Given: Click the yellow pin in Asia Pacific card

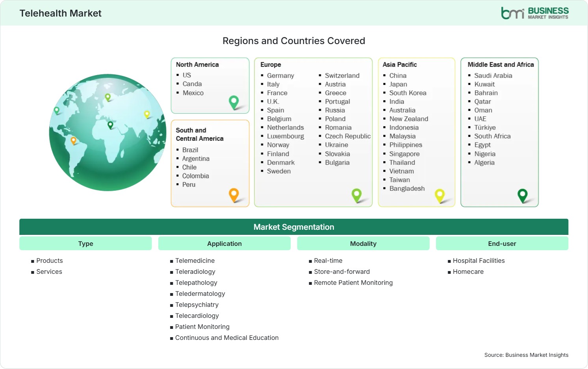Looking at the screenshot, I should (x=440, y=196).
